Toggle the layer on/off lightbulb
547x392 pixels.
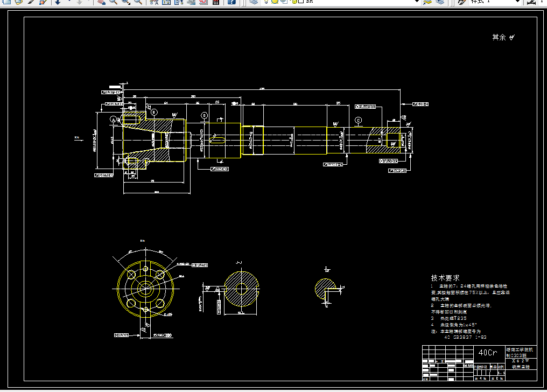click(x=266, y=2)
